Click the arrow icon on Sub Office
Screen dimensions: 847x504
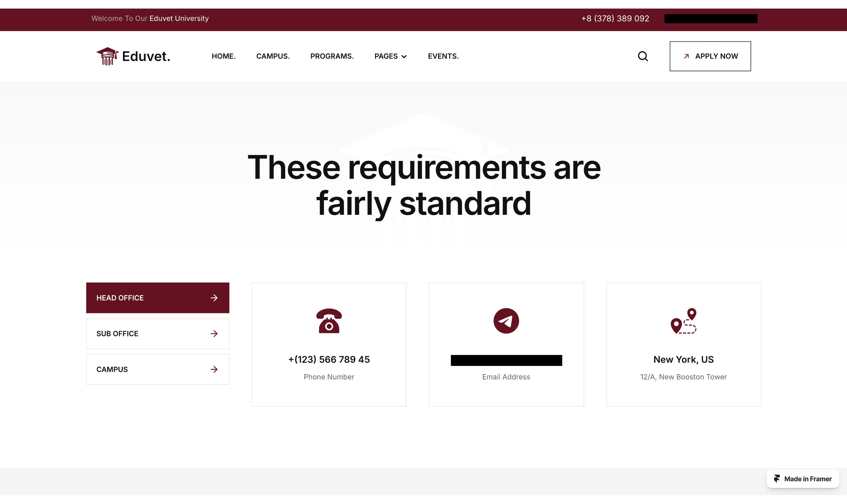pyautogui.click(x=214, y=334)
